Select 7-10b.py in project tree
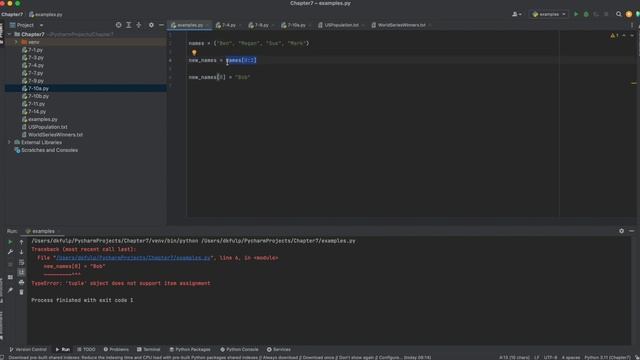The height and width of the screenshot is (360, 640). coord(38,96)
